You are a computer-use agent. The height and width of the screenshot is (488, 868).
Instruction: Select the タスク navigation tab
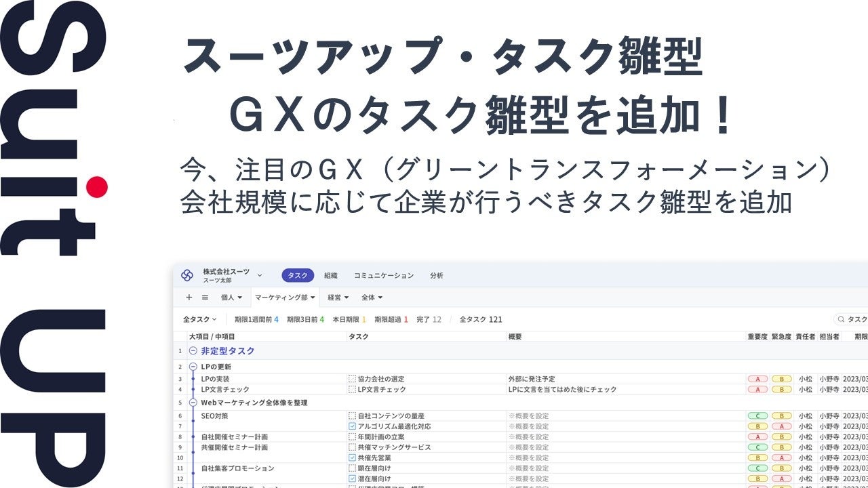(x=298, y=276)
